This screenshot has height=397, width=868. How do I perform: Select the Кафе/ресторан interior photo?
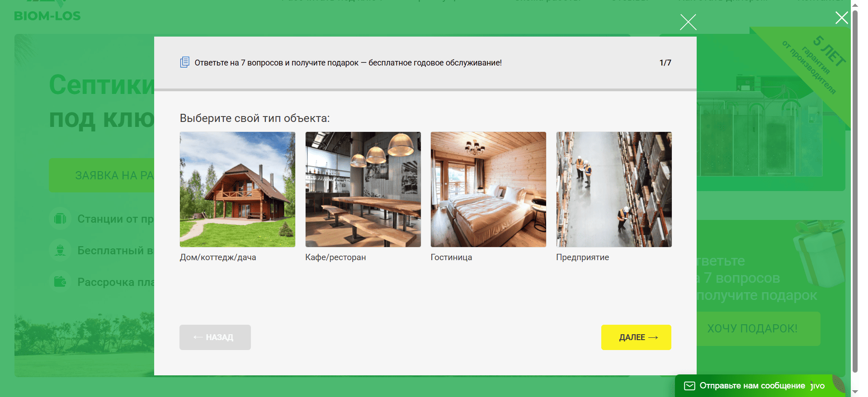pyautogui.click(x=363, y=189)
